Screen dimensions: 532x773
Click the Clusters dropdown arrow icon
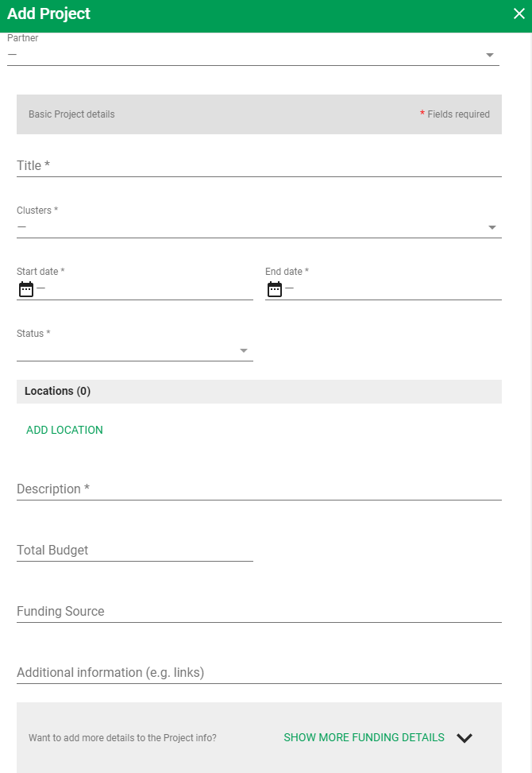coord(492,226)
